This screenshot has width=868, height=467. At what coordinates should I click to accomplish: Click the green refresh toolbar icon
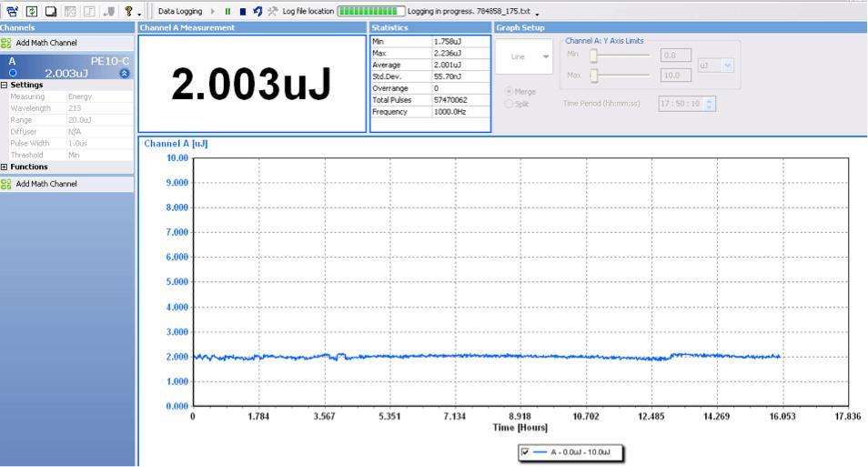coord(32,11)
